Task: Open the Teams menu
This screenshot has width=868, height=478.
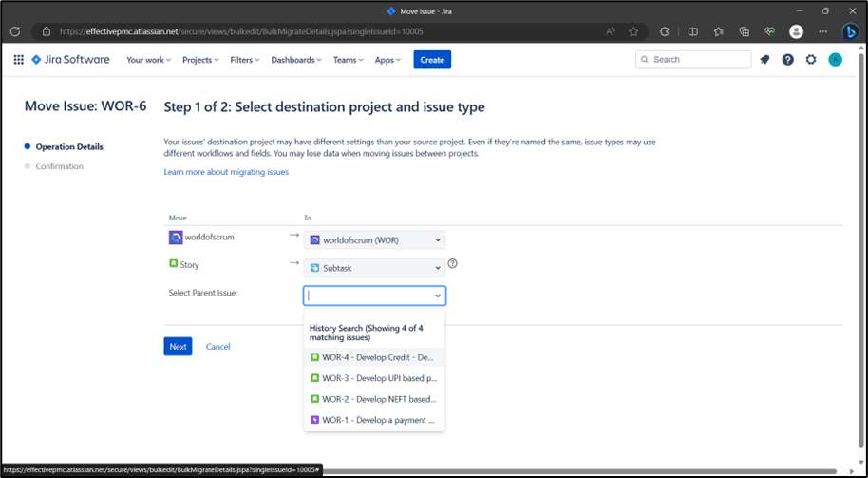Action: pos(349,60)
